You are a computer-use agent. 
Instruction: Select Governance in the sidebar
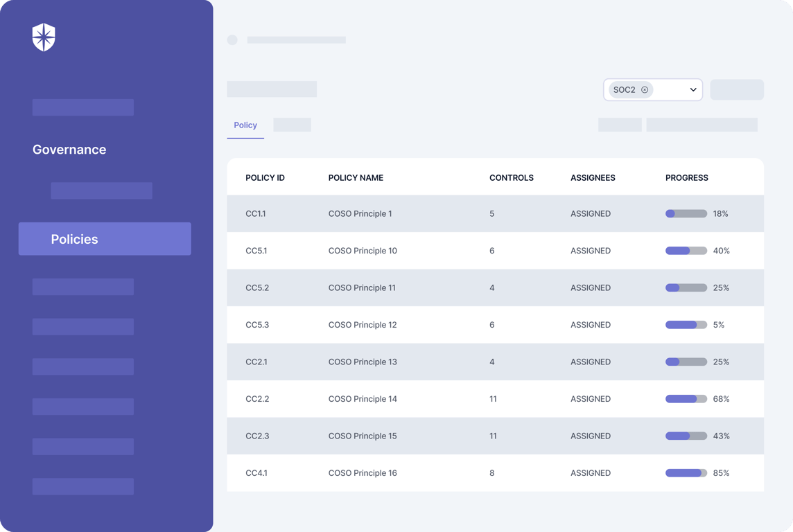[x=69, y=150]
